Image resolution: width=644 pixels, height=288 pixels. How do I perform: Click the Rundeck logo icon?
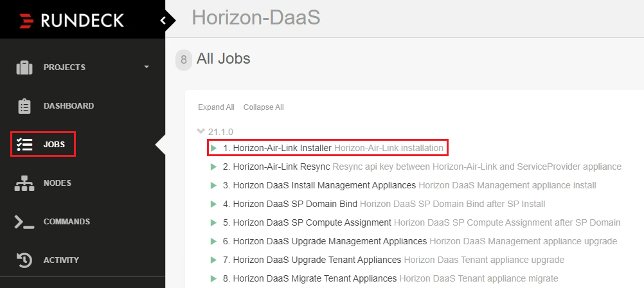(27, 21)
